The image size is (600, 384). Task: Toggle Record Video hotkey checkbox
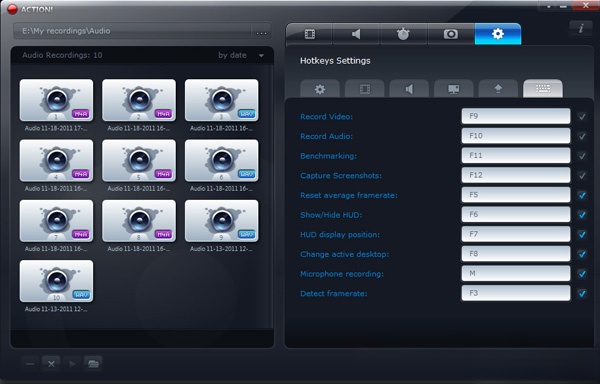click(582, 117)
